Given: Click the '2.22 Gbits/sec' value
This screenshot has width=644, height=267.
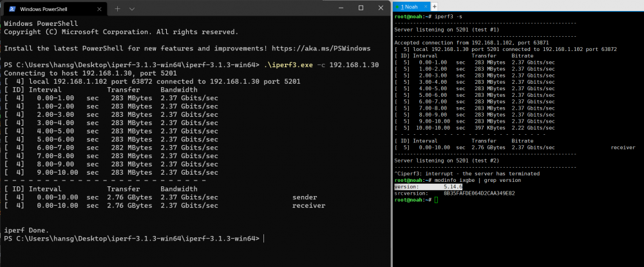Looking at the screenshot, I should (x=533, y=128).
